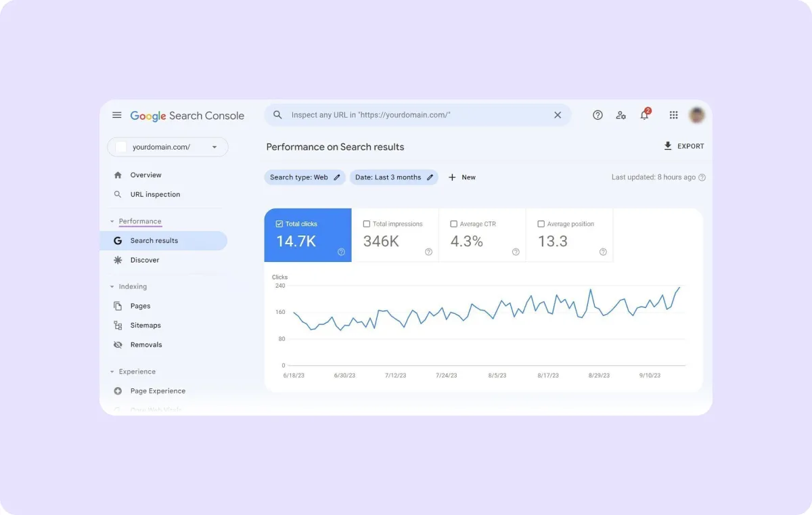Open Overview in the sidebar
812x515 pixels.
coord(146,175)
